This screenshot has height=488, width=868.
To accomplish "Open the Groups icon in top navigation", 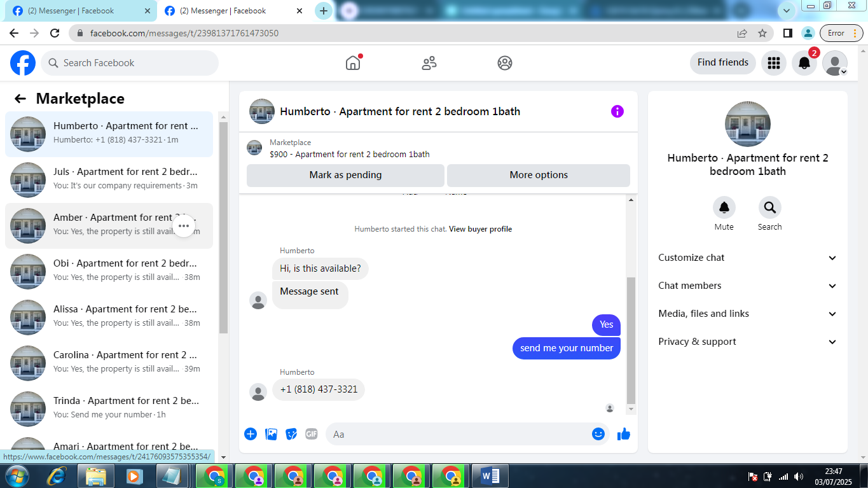I will pyautogui.click(x=505, y=63).
